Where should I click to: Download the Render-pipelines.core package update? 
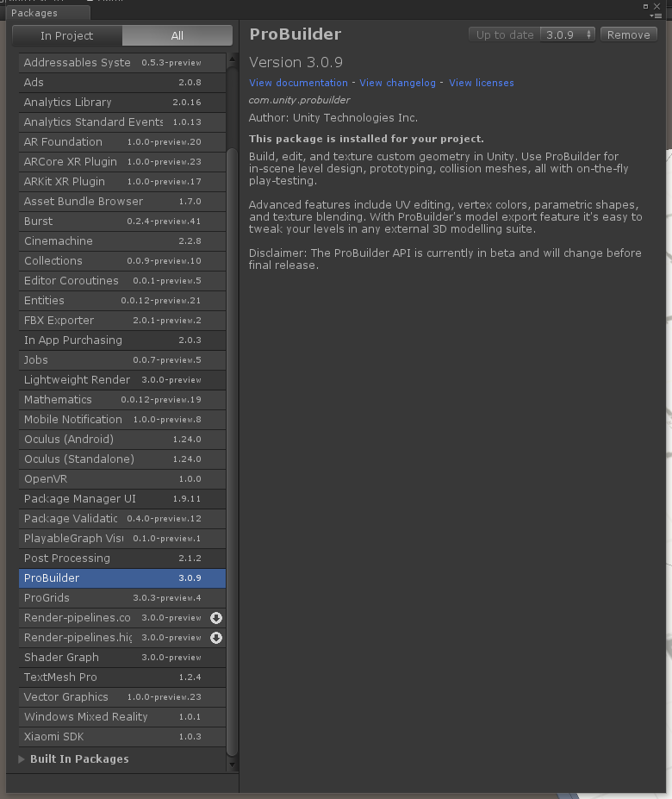[x=216, y=618]
